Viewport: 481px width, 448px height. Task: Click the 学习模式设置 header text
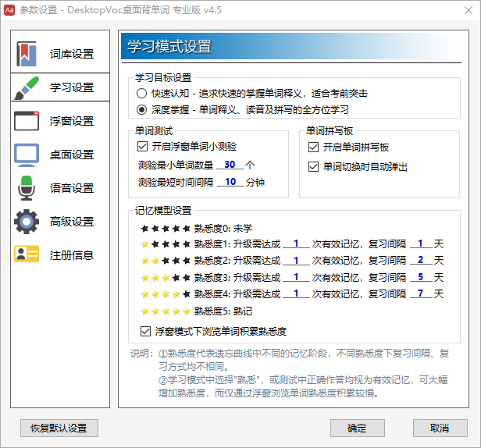click(x=169, y=46)
